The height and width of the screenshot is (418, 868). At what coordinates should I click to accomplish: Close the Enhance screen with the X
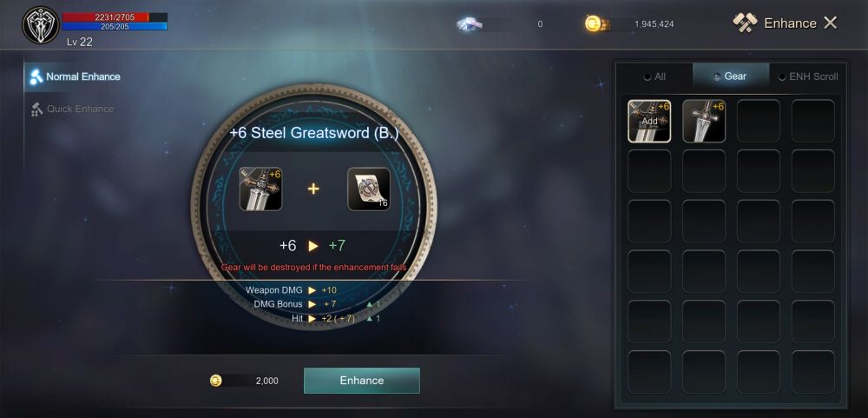[831, 23]
